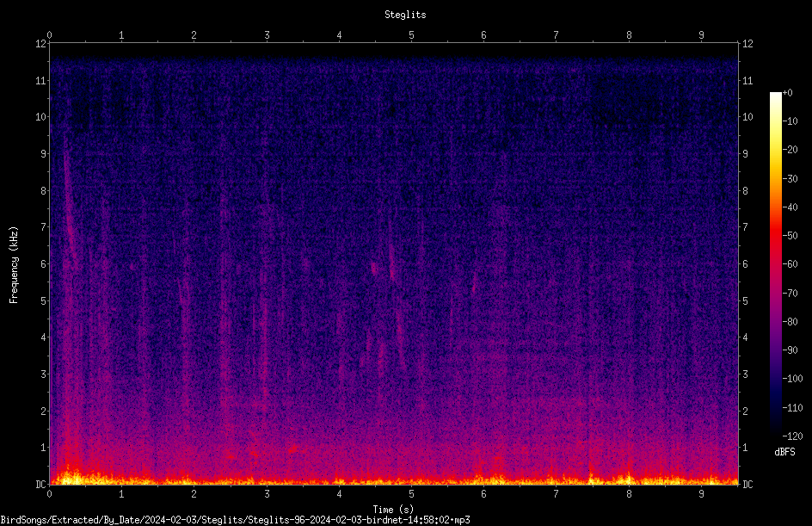Click the descending sweep starting near 9 kHz
This screenshot has height=526, width=812.
(70, 202)
